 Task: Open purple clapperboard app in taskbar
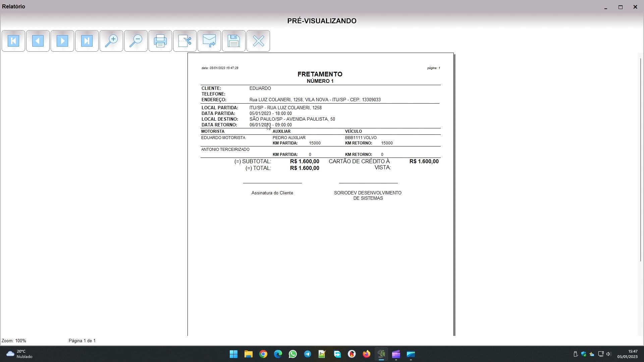[x=396, y=354]
